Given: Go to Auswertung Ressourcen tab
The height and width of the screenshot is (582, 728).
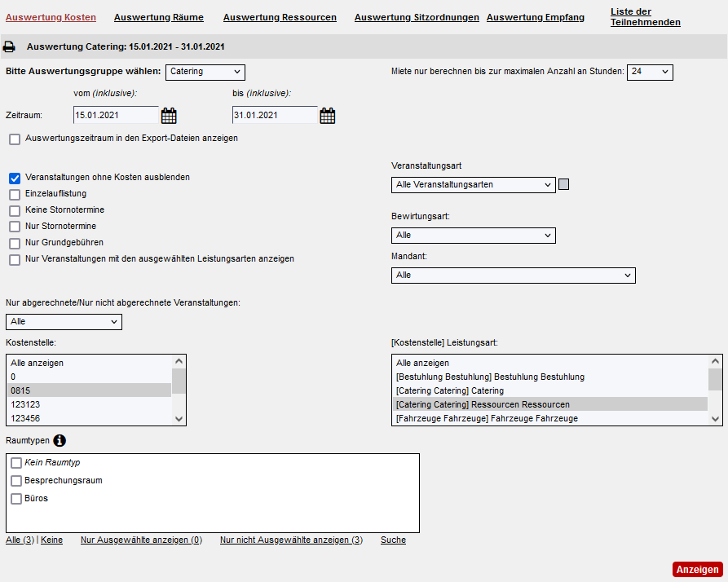Looking at the screenshot, I should click(x=280, y=17).
